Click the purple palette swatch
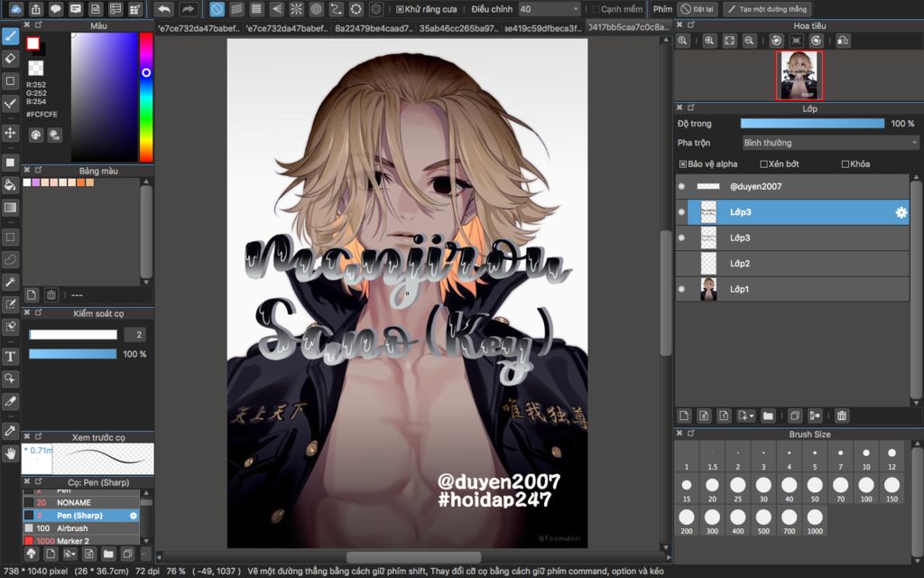This screenshot has height=578, width=924. (35, 182)
